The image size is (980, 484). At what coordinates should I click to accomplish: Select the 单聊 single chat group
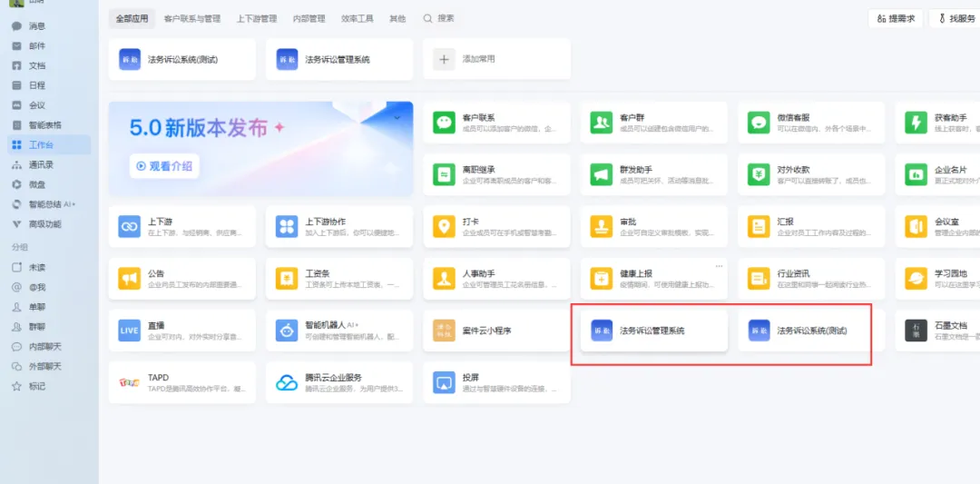(x=29, y=307)
